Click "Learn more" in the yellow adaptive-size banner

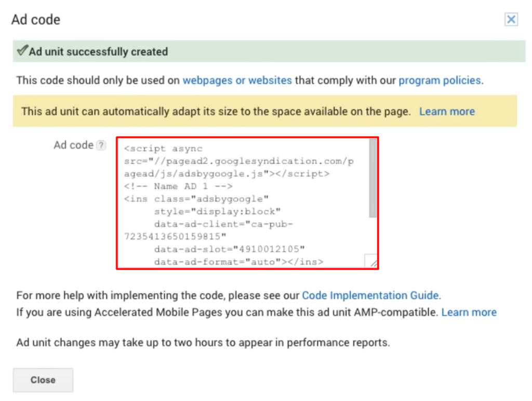(x=447, y=111)
